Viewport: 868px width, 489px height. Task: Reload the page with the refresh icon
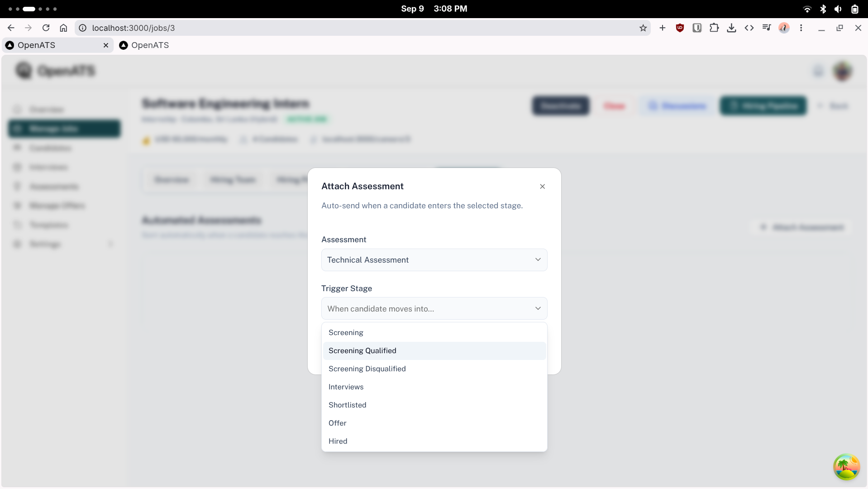pyautogui.click(x=46, y=28)
